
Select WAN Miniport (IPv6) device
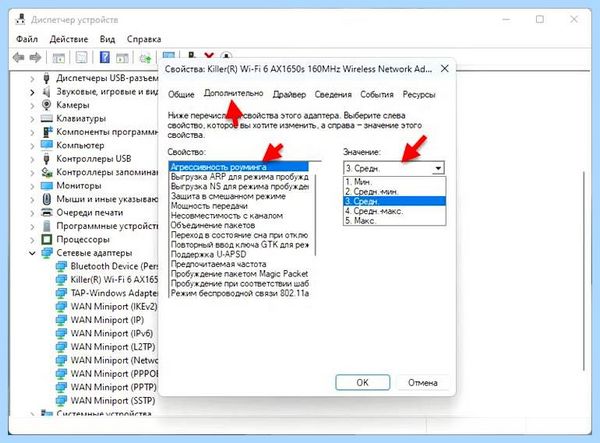point(112,333)
